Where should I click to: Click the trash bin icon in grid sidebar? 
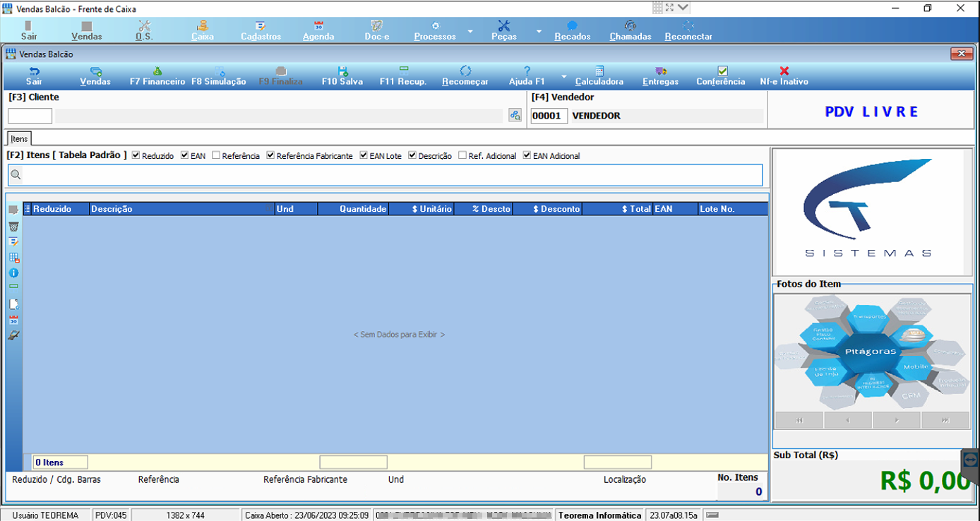point(13,226)
